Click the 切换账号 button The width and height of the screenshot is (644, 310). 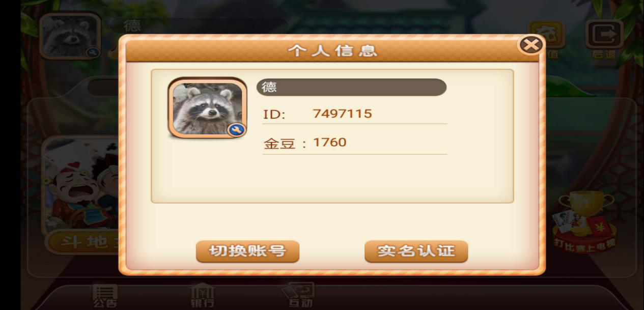pyautogui.click(x=247, y=251)
